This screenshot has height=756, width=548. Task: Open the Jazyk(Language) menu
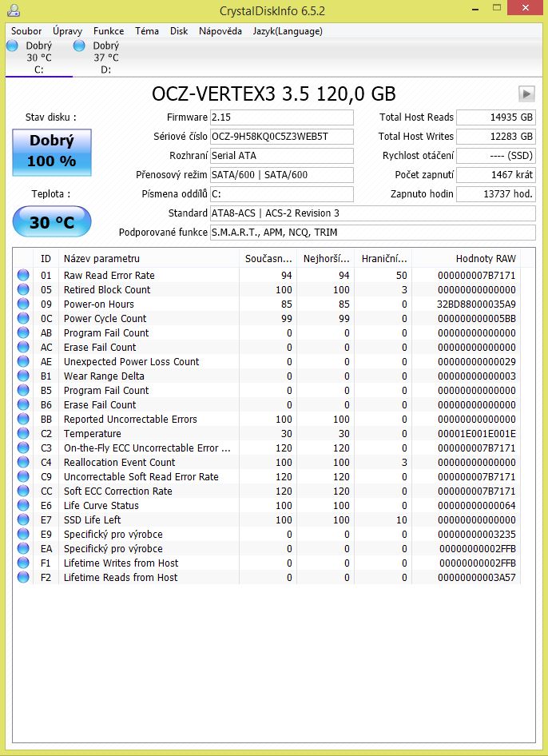pos(288,31)
